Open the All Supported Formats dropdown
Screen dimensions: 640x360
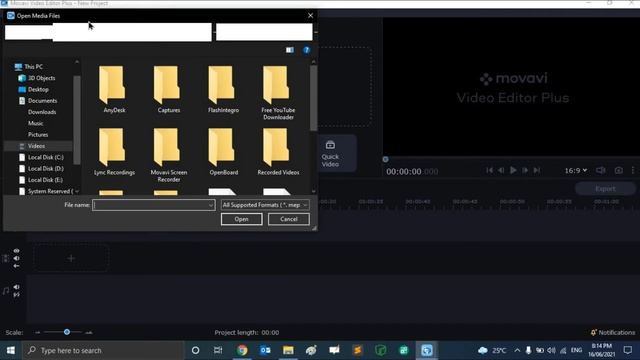pyautogui.click(x=265, y=205)
